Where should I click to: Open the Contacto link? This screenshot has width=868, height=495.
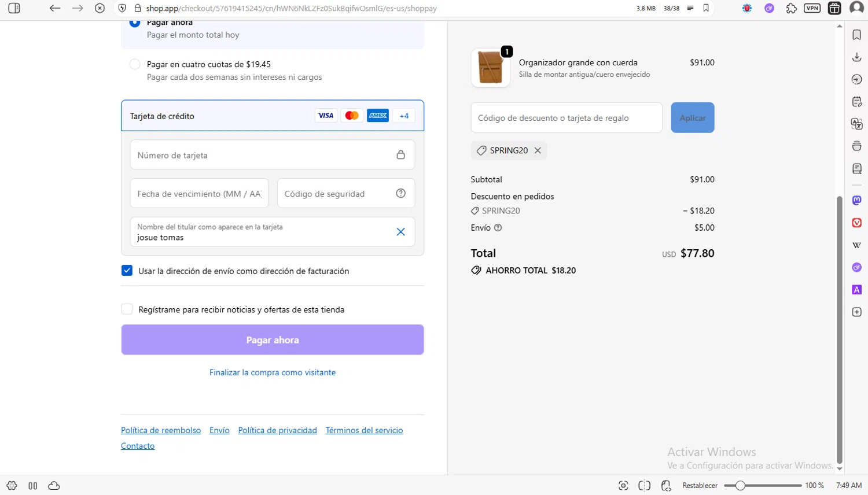(x=138, y=446)
